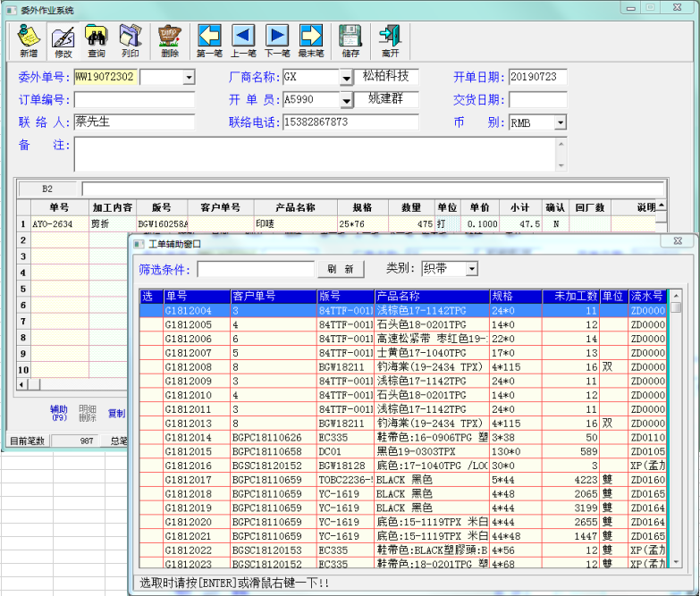
Task: Open the 查询 (Query) binoculars icon
Action: click(97, 41)
